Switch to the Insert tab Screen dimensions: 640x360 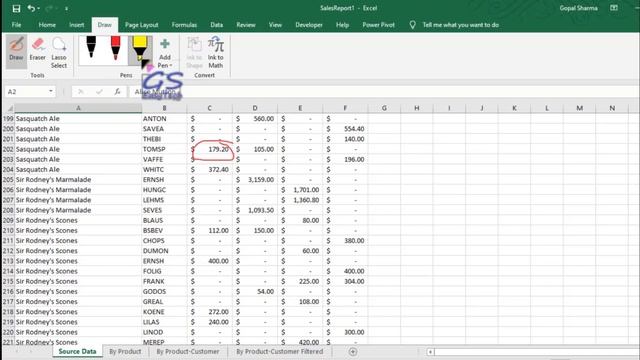click(x=76, y=25)
